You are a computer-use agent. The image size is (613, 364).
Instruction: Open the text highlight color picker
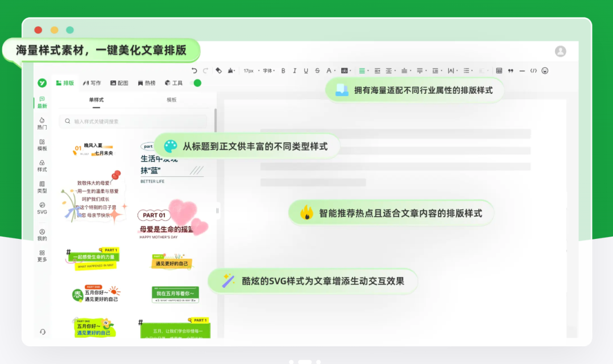[345, 71]
